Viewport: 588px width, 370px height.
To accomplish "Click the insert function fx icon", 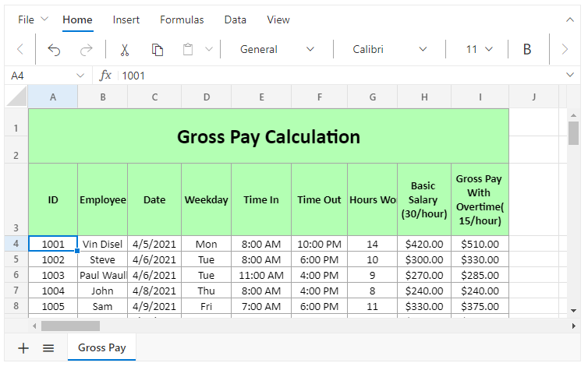I will [x=106, y=76].
